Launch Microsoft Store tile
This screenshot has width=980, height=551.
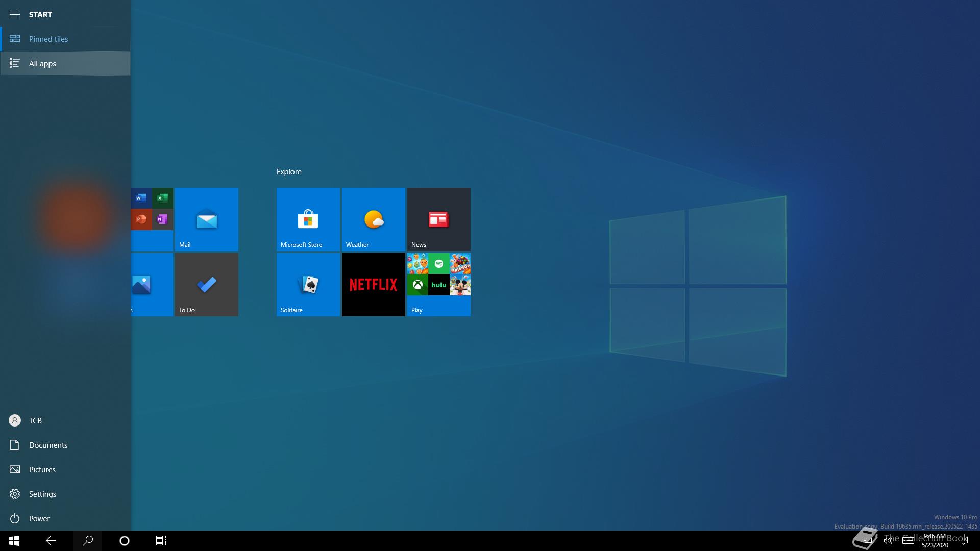coord(308,219)
